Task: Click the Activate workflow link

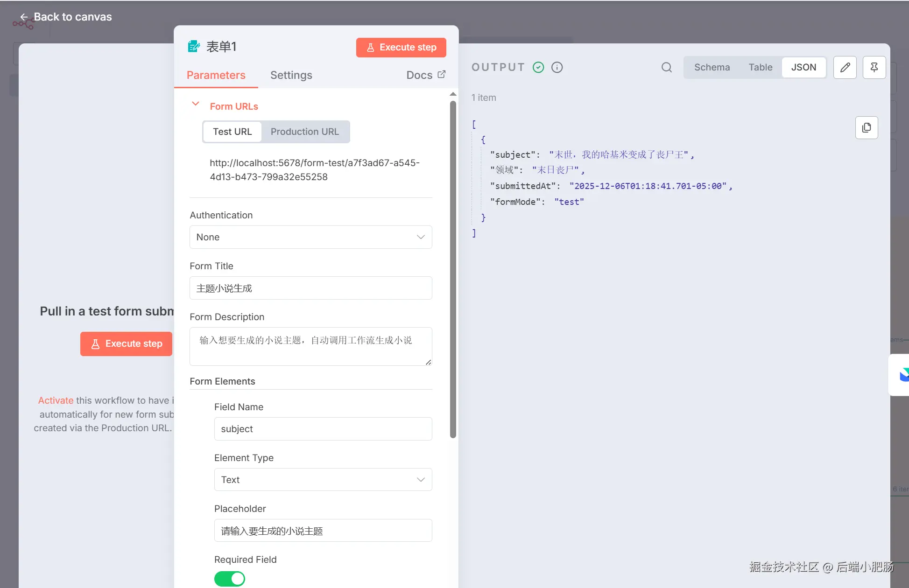Action: pos(56,400)
